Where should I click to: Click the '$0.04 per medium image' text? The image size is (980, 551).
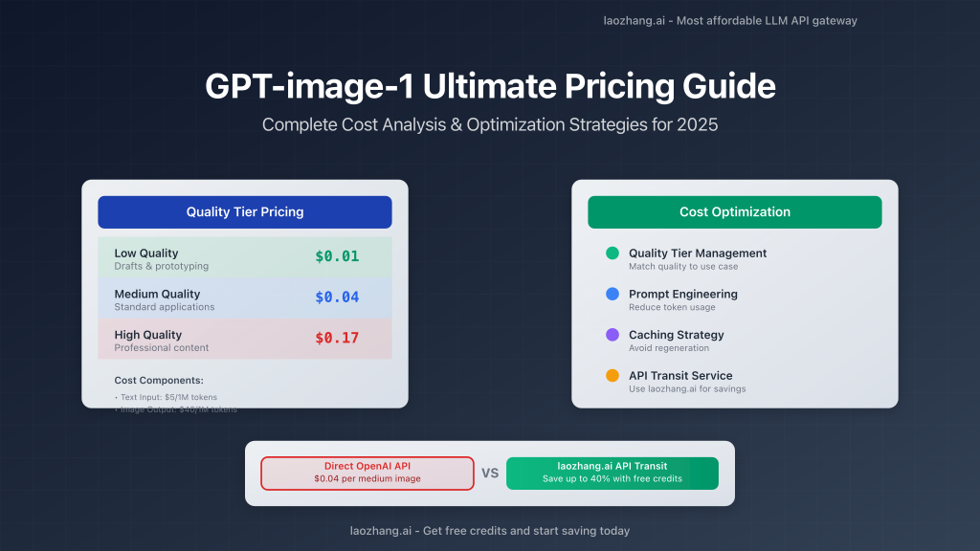pyautogui.click(x=367, y=478)
